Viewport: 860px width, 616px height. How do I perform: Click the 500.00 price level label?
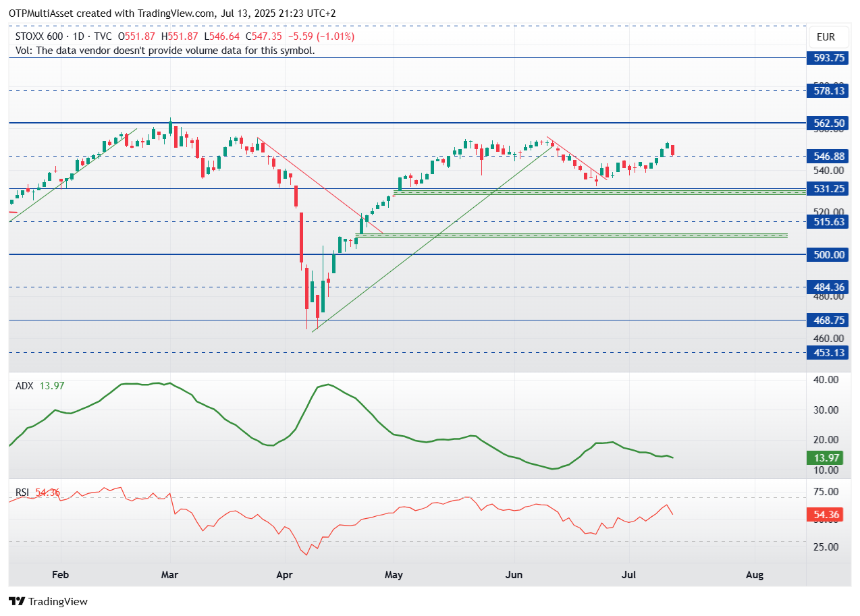827,254
